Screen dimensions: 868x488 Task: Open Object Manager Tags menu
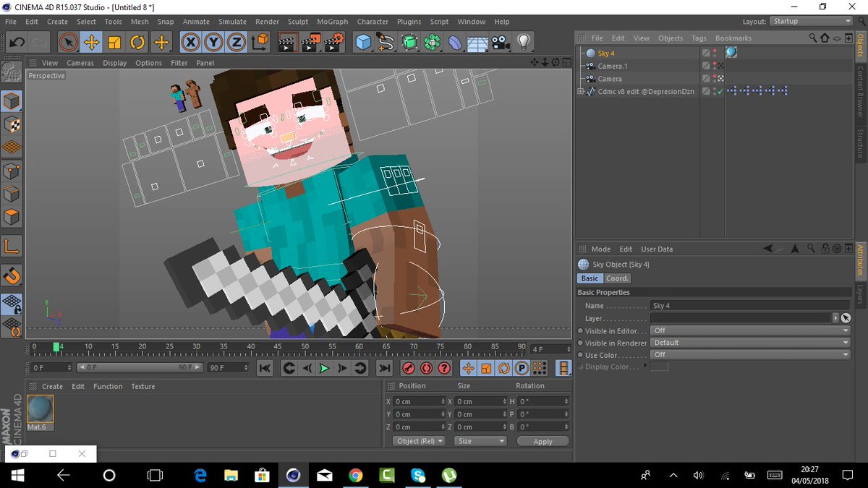[x=699, y=38]
